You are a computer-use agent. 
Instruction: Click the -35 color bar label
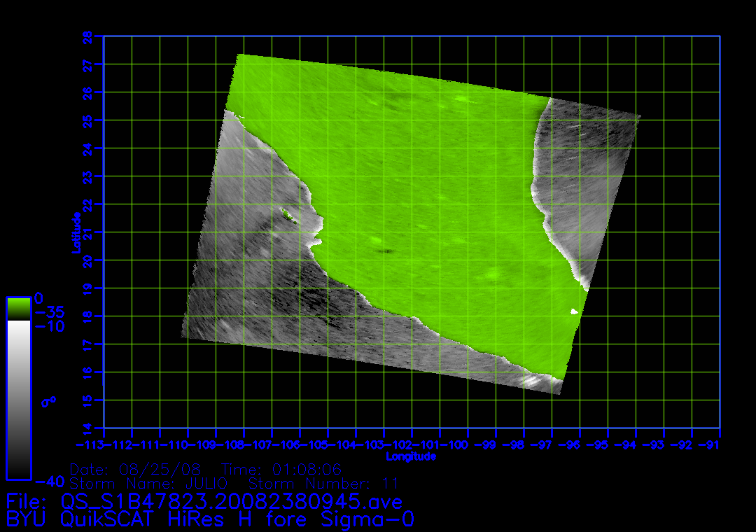point(49,312)
